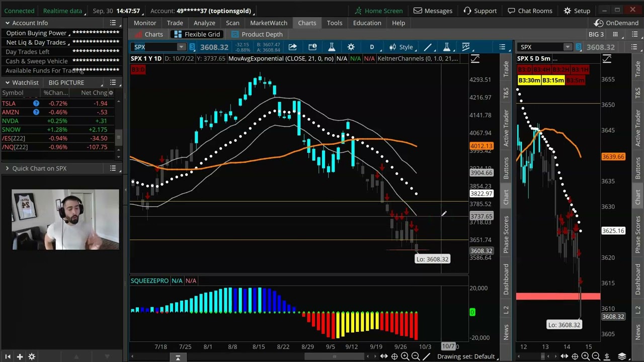This screenshot has width=644, height=362.
Task: Click the drawing tool pencil in bottom bar
Action: 427,356
